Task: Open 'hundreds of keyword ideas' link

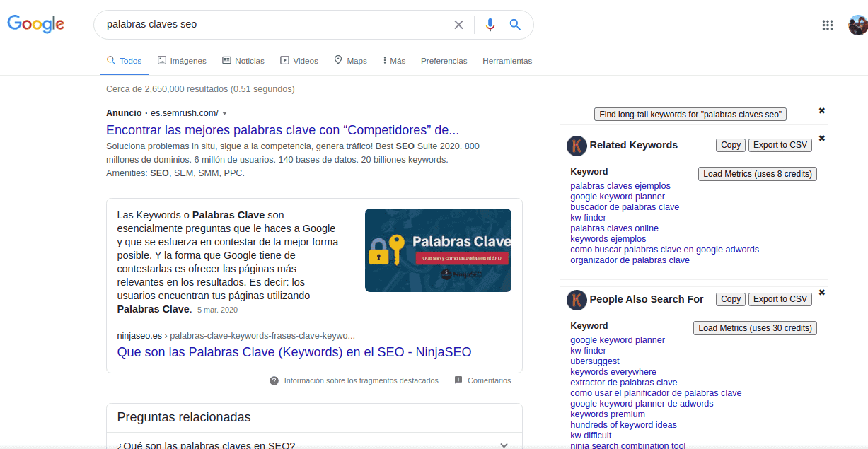Action: coord(623,425)
